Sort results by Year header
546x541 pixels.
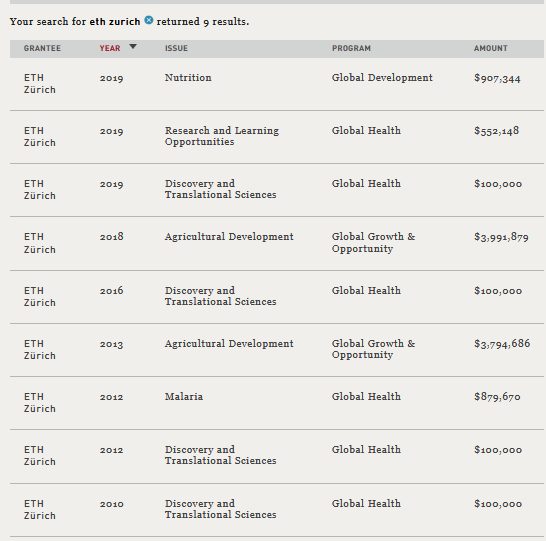(x=110, y=48)
